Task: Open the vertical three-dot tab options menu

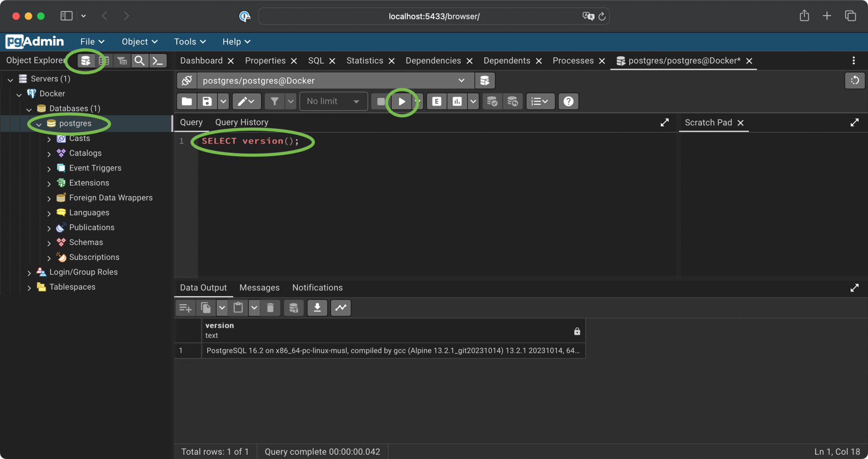Action: point(854,61)
